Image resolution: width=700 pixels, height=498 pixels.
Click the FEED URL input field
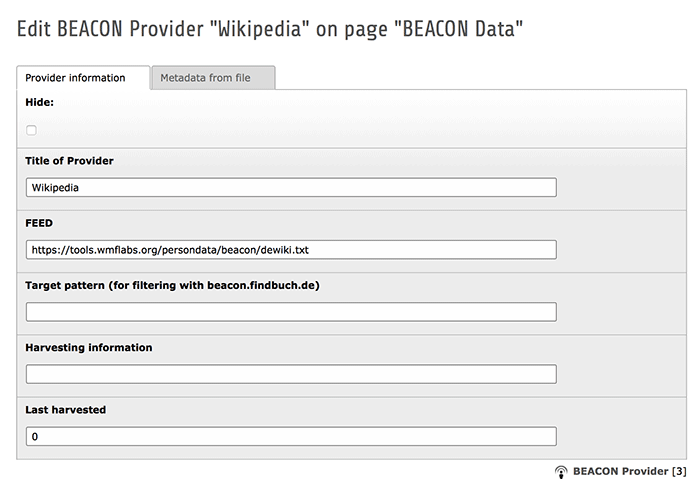pyautogui.click(x=291, y=250)
